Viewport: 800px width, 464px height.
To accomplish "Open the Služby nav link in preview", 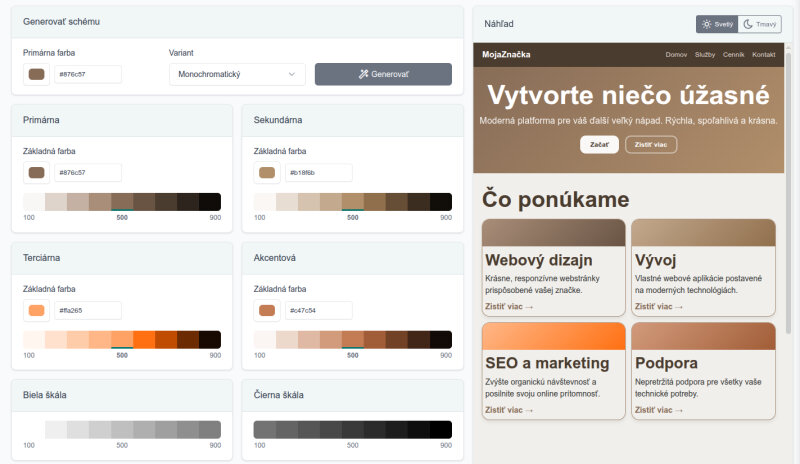I will point(705,55).
